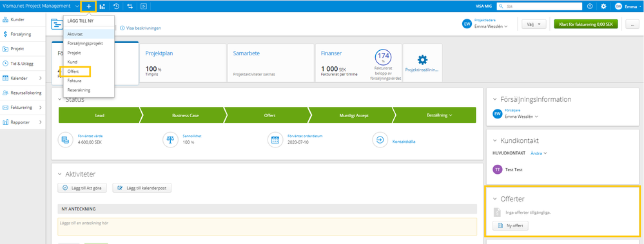The image size is (644, 244).
Task: Open Projektledare Emma Wesslén dropdown
Action: coord(491,26)
